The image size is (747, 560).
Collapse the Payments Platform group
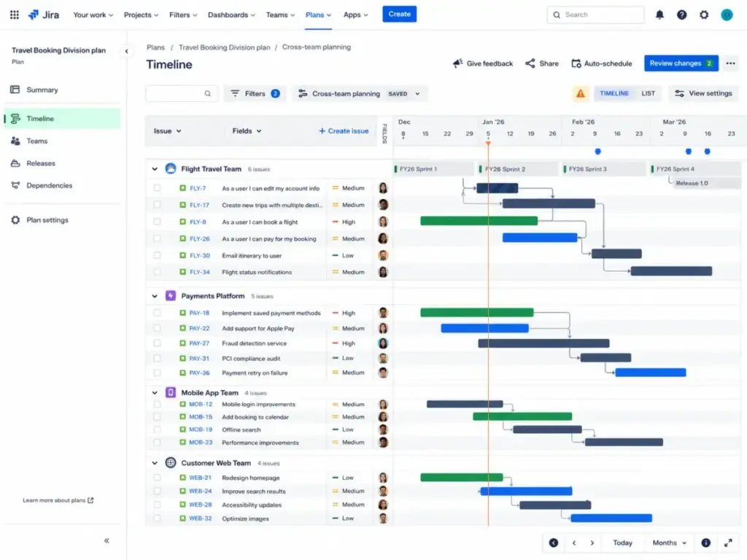155,296
